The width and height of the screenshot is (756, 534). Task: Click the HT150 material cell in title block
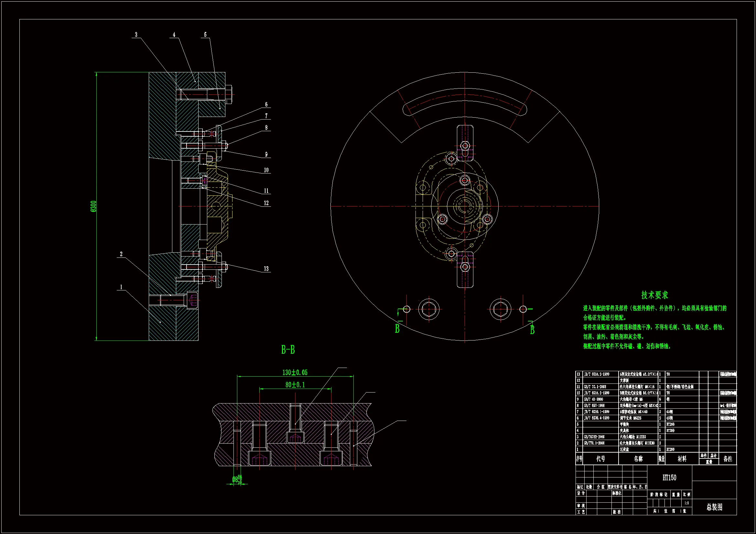pyautogui.click(x=669, y=478)
